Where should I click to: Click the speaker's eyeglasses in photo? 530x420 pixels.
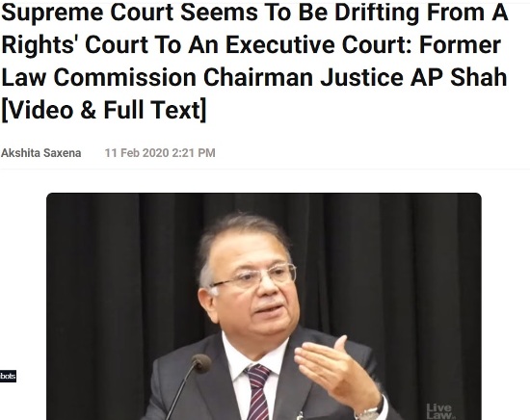(x=253, y=276)
